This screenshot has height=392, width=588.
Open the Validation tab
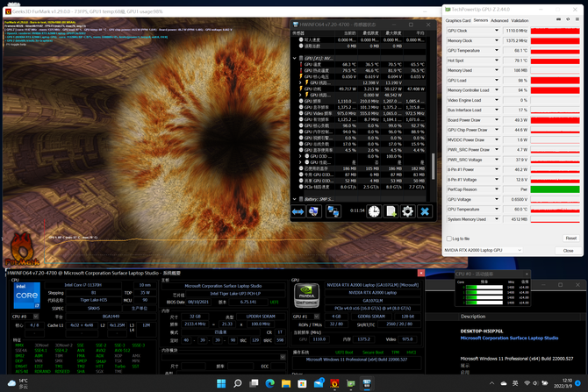[x=520, y=19]
